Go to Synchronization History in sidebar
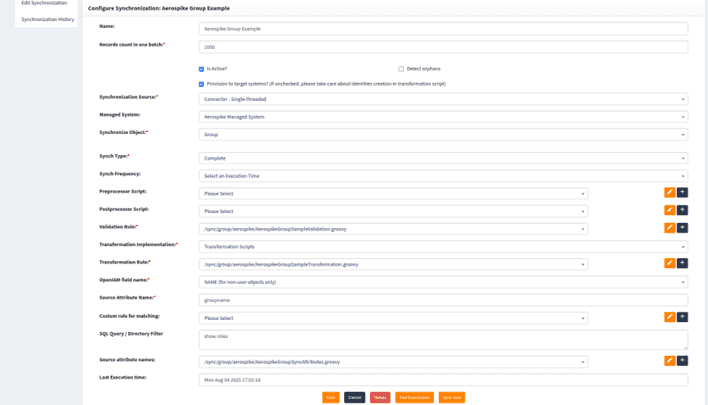The width and height of the screenshot is (708, 405). pos(47,19)
